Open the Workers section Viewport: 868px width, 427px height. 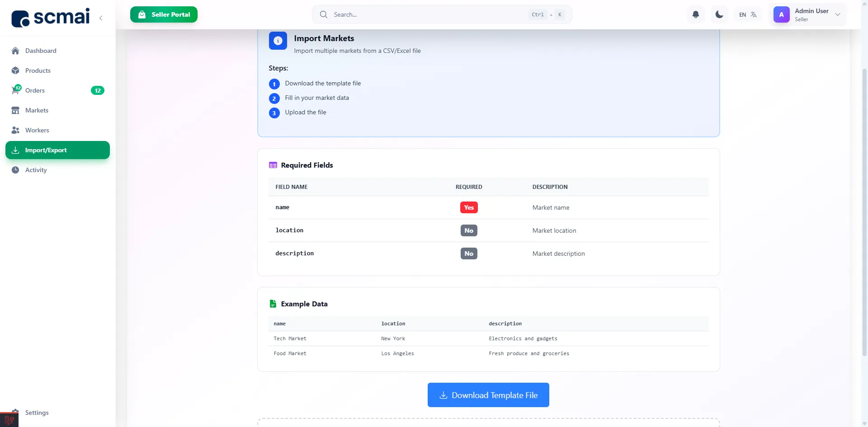coord(57,130)
